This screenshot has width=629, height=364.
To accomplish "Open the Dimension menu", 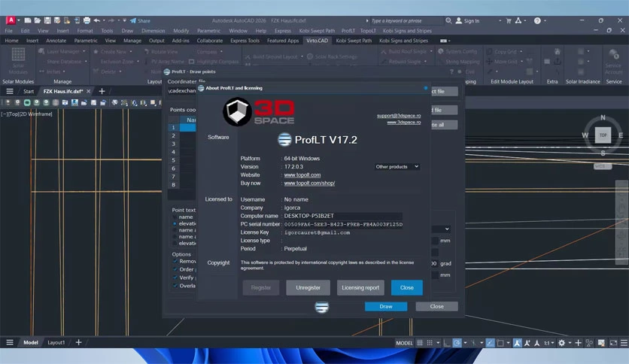I will (x=153, y=31).
